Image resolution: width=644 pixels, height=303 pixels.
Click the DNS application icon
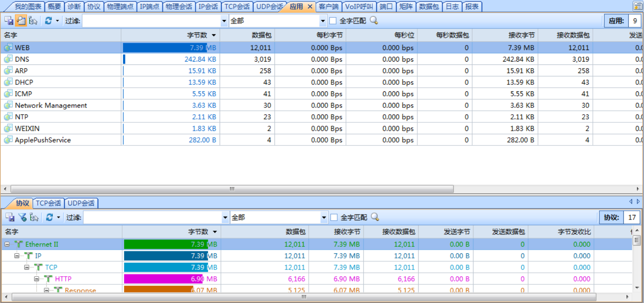[x=8, y=59]
